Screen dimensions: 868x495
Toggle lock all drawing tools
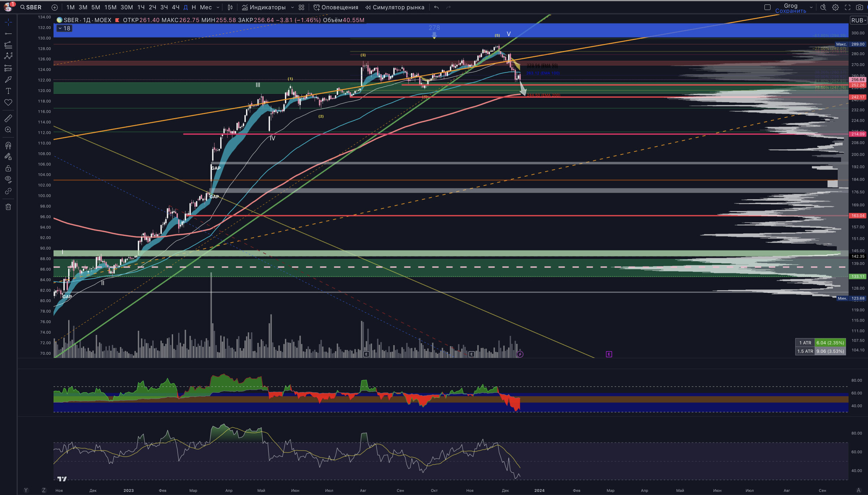point(8,168)
